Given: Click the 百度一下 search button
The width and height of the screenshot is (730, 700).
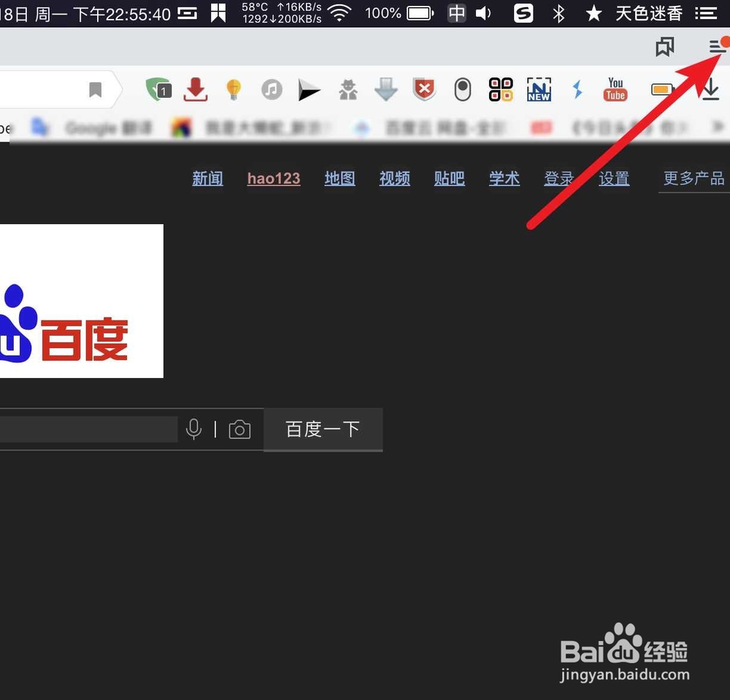Looking at the screenshot, I should (323, 429).
